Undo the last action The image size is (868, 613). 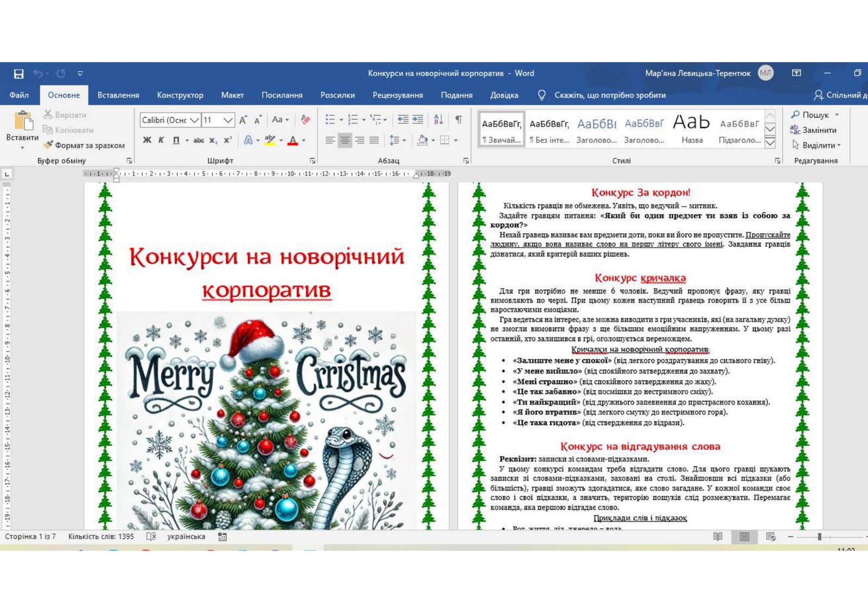coord(39,73)
